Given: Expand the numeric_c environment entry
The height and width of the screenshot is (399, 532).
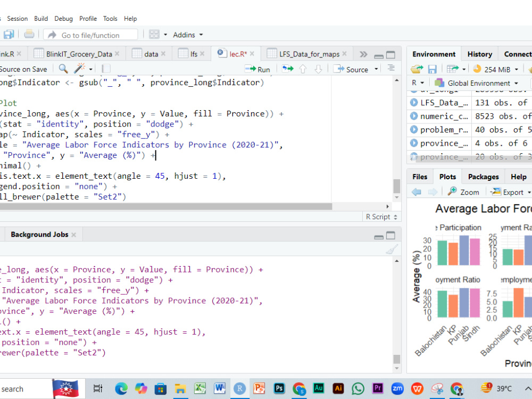Looking at the screenshot, I should 413,116.
